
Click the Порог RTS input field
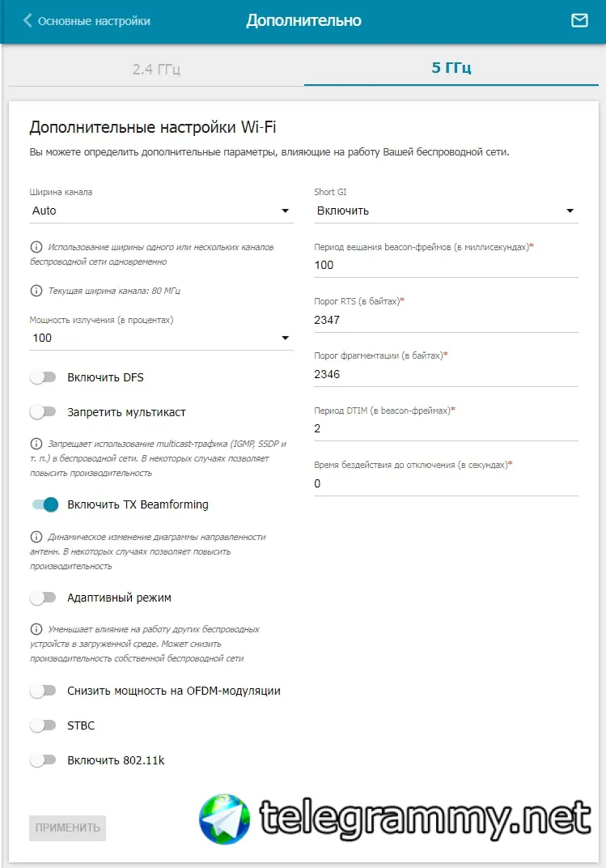click(446, 320)
